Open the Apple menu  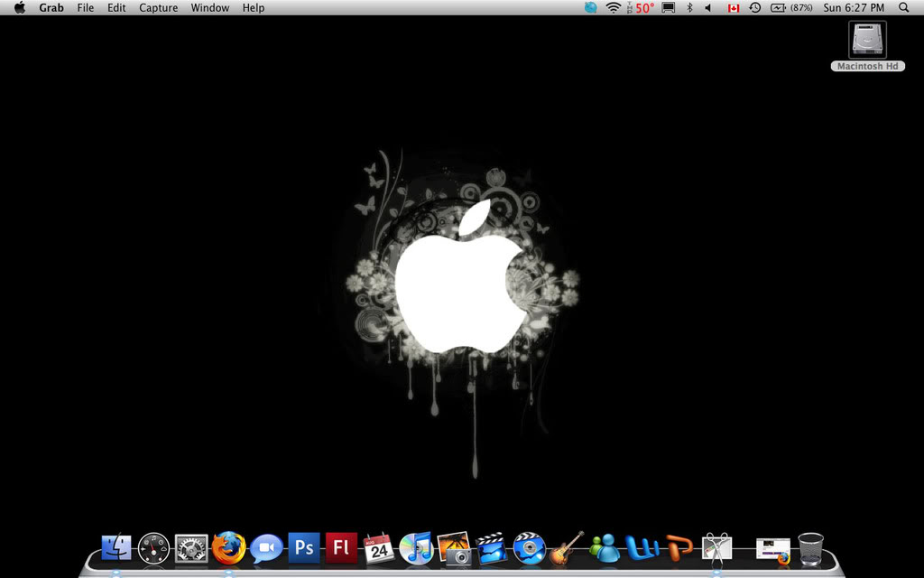(20, 7)
